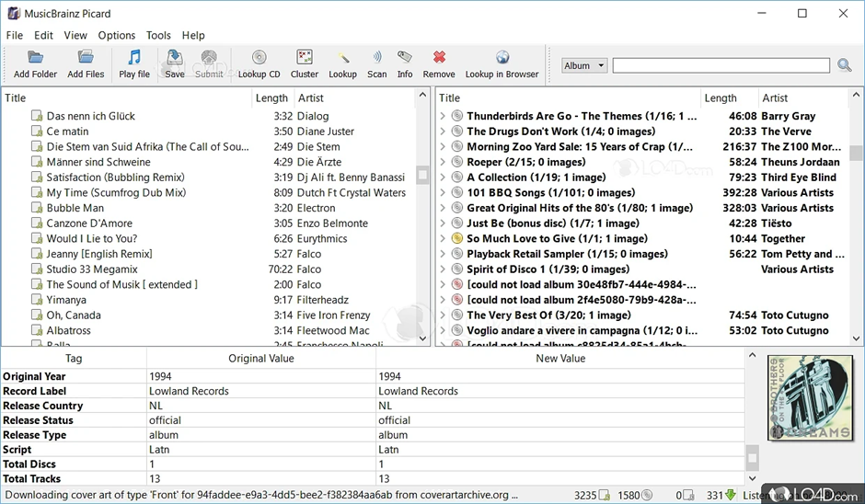Screen dimensions: 865x504
Task: Click the Info tag icon
Action: (404, 57)
